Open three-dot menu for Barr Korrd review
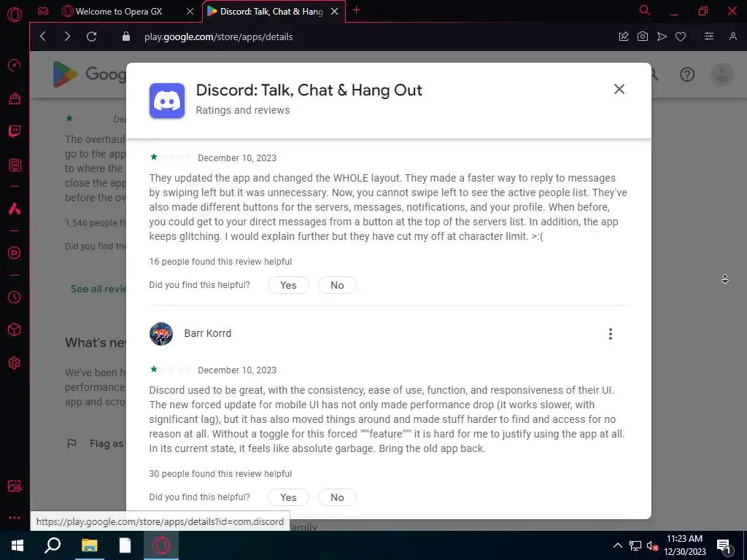This screenshot has width=747, height=560. point(611,334)
